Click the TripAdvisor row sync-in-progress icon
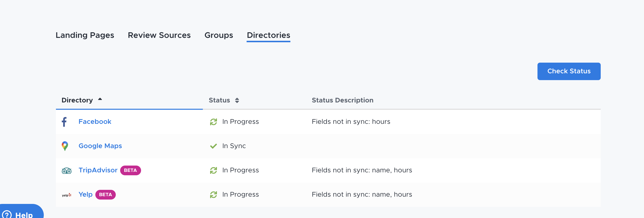This screenshot has width=644, height=218. point(213,170)
